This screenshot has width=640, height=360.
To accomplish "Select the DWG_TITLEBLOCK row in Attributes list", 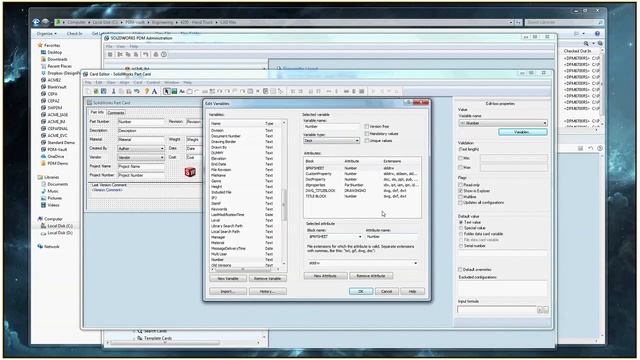I will pyautogui.click(x=362, y=191).
